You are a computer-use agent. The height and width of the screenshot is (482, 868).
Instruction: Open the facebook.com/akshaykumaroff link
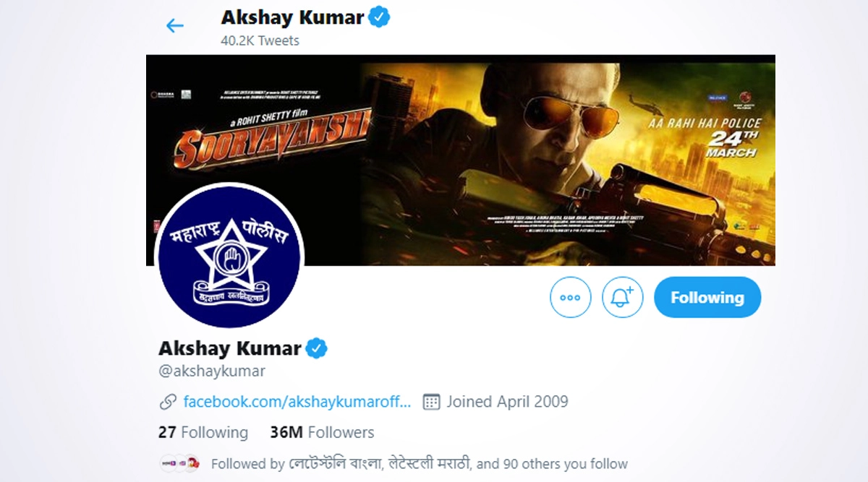pyautogui.click(x=297, y=401)
